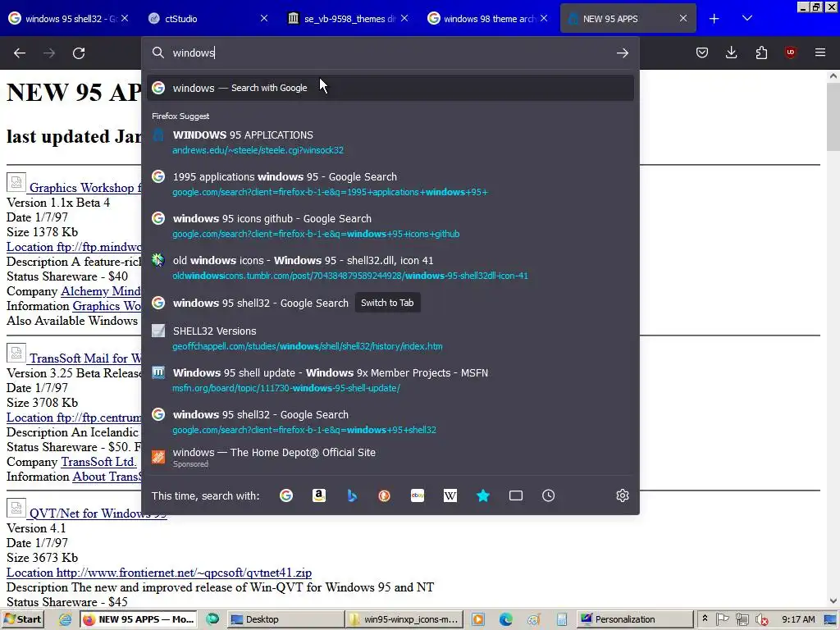Switch to the ctStudio tab
Viewport: 840px width, 630px height.
coord(208,19)
